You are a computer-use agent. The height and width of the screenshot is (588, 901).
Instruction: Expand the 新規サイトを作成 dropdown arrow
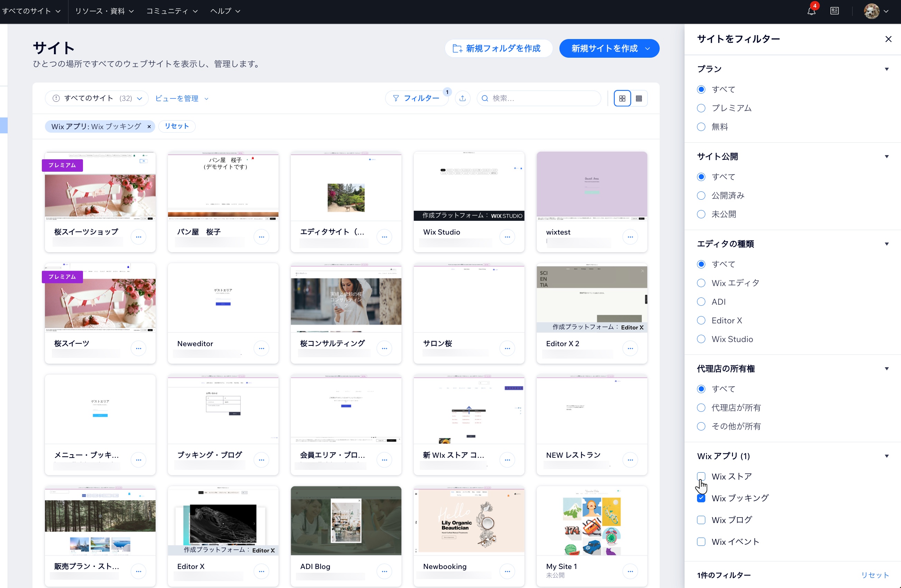tap(647, 48)
